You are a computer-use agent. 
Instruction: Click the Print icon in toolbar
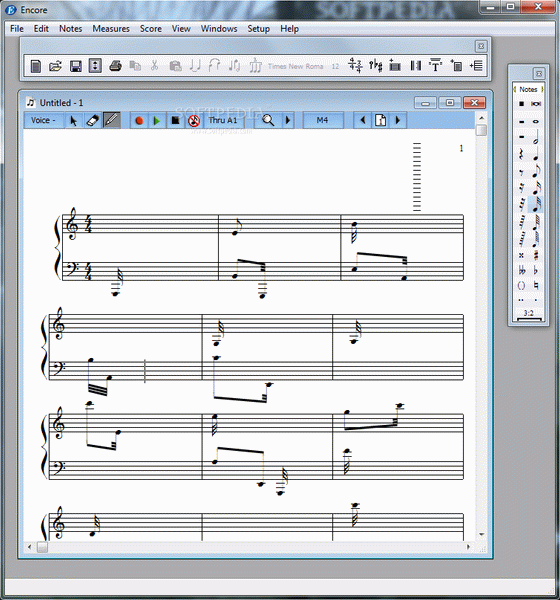pyautogui.click(x=115, y=66)
